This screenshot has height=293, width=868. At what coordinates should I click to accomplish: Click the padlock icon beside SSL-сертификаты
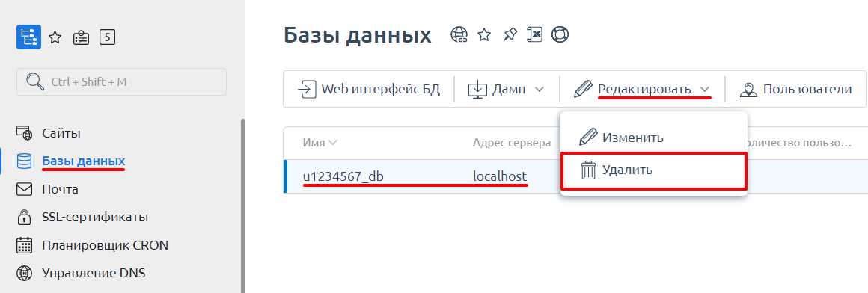[25, 218]
